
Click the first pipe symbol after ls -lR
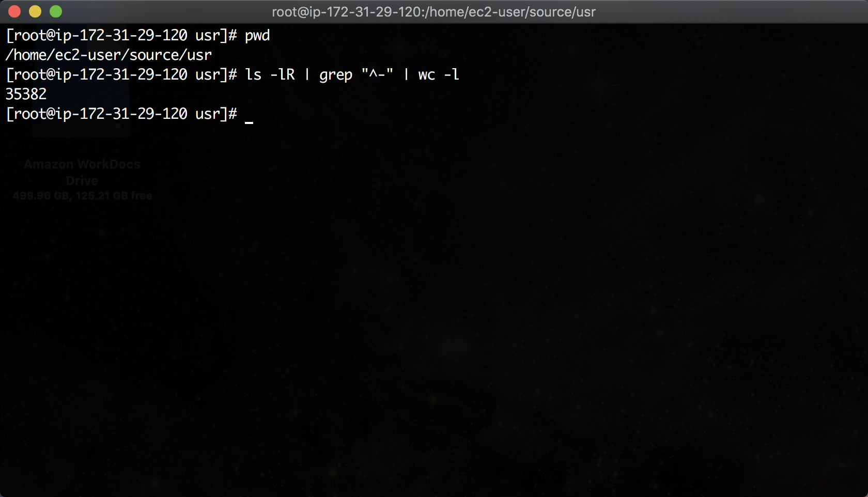[x=307, y=75]
